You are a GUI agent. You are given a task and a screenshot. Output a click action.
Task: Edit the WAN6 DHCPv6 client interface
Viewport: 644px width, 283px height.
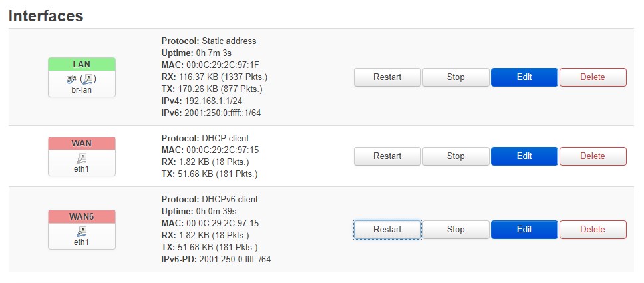point(524,230)
